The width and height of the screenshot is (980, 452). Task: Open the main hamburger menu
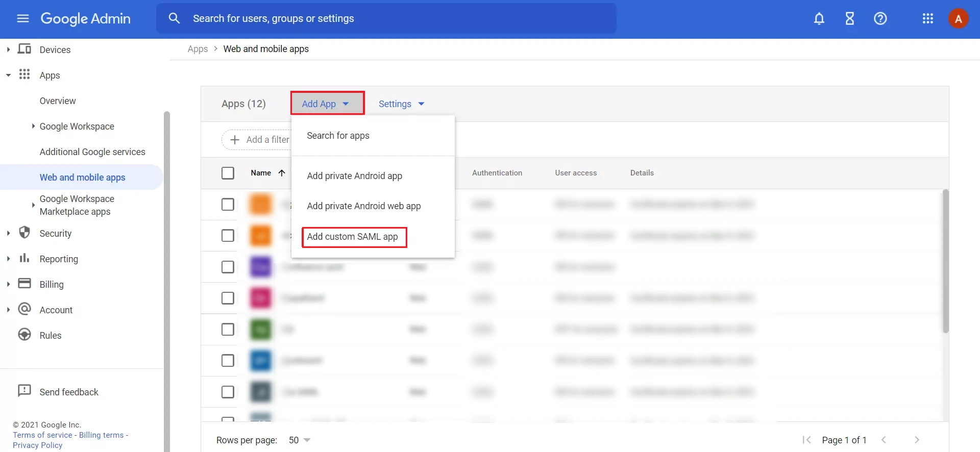point(23,19)
